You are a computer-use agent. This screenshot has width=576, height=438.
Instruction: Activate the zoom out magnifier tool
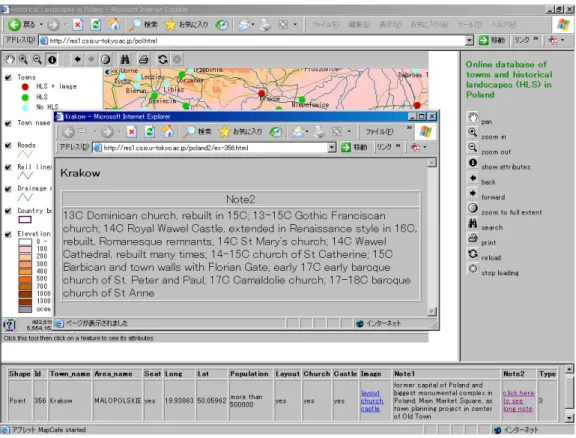(x=37, y=60)
